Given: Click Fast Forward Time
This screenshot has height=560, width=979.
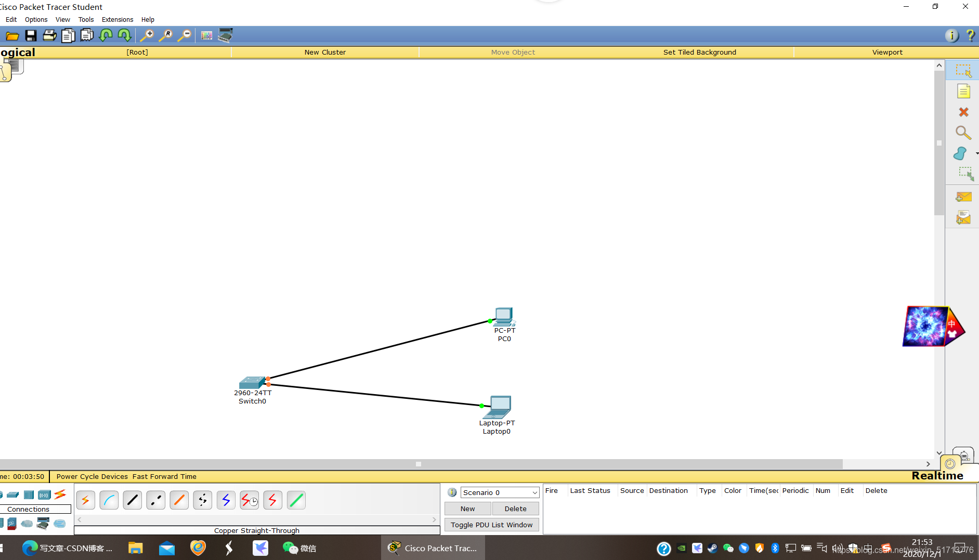Looking at the screenshot, I should 164,476.
